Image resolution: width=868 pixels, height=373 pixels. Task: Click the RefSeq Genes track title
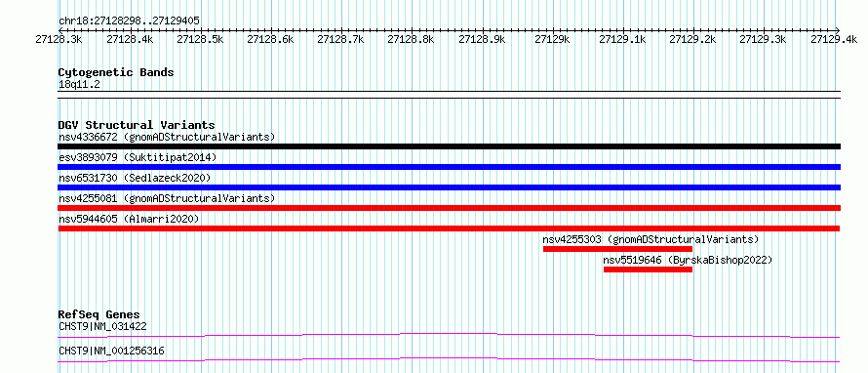(x=99, y=314)
